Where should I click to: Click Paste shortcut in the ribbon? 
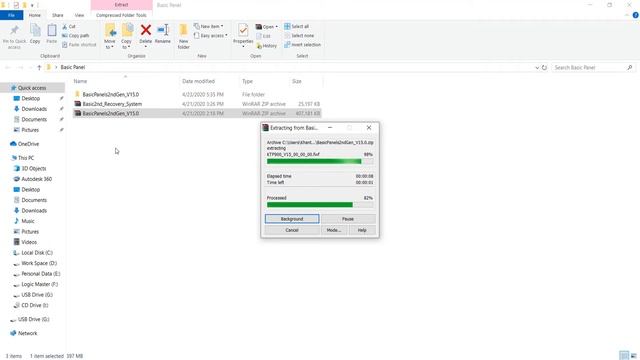pos(79,44)
